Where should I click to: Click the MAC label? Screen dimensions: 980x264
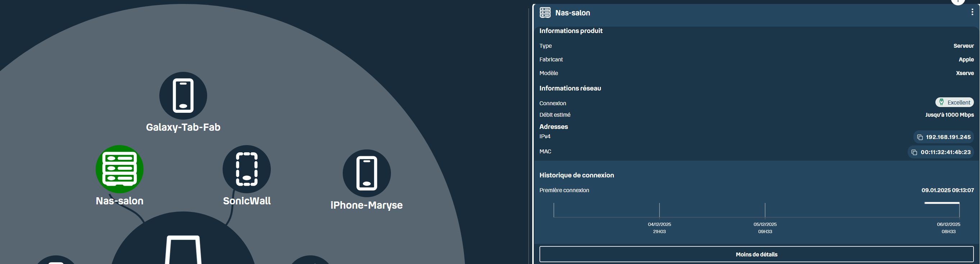coord(545,152)
